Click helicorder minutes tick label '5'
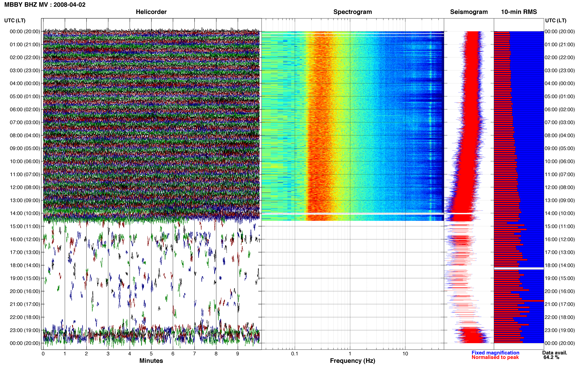Viewport: 588px width, 368px height. 151,354
